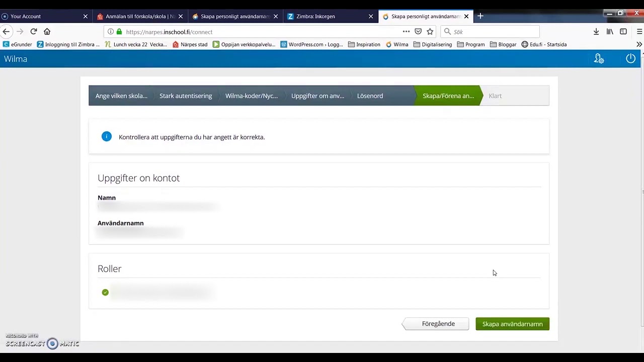Switch to Anmälan till förskola/skola tab
Screen dimensions: 644x362
[x=140, y=17]
